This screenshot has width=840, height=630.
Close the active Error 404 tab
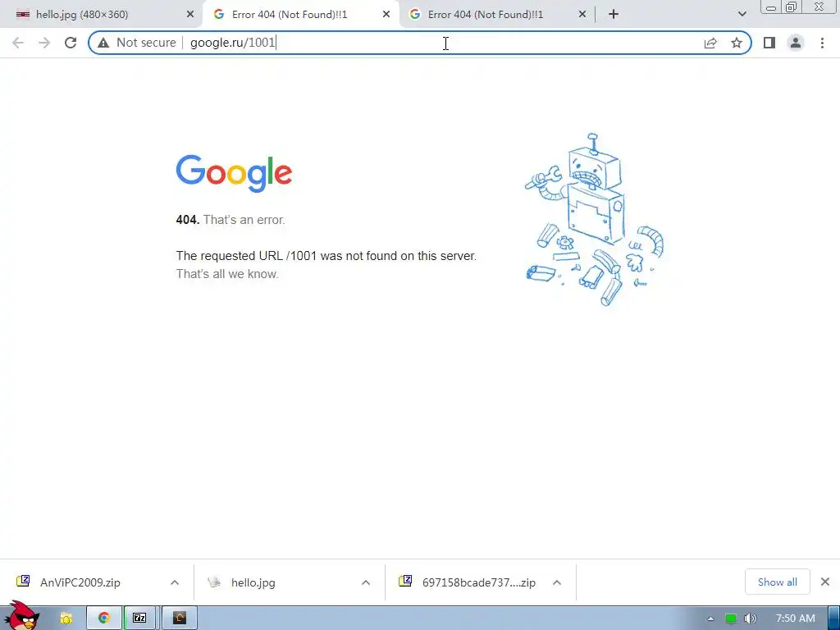coord(386,15)
